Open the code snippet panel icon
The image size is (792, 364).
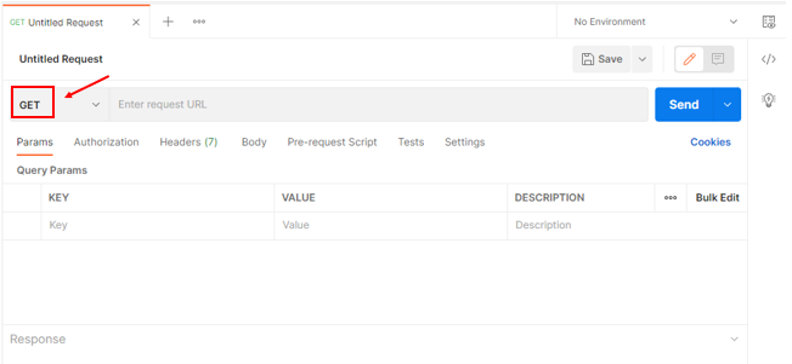click(768, 60)
